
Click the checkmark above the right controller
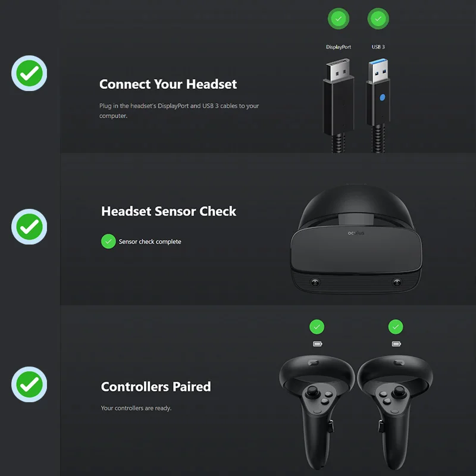396,327
